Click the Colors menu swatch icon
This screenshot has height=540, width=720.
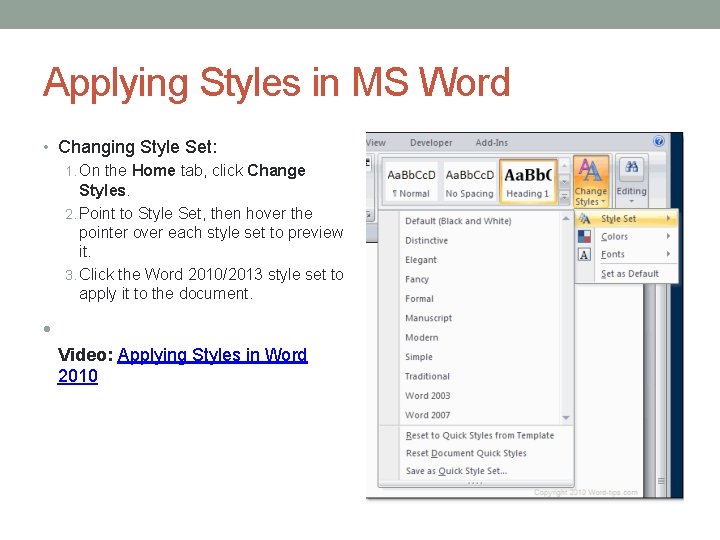point(584,236)
